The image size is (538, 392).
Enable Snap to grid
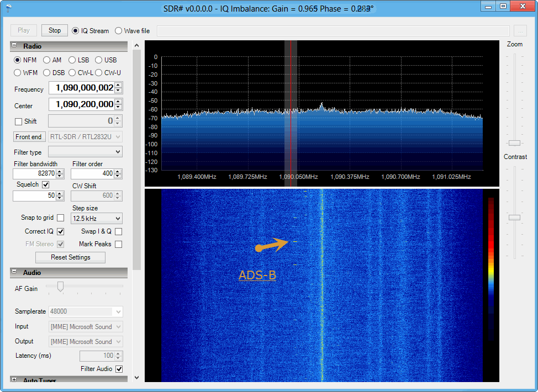[60, 218]
